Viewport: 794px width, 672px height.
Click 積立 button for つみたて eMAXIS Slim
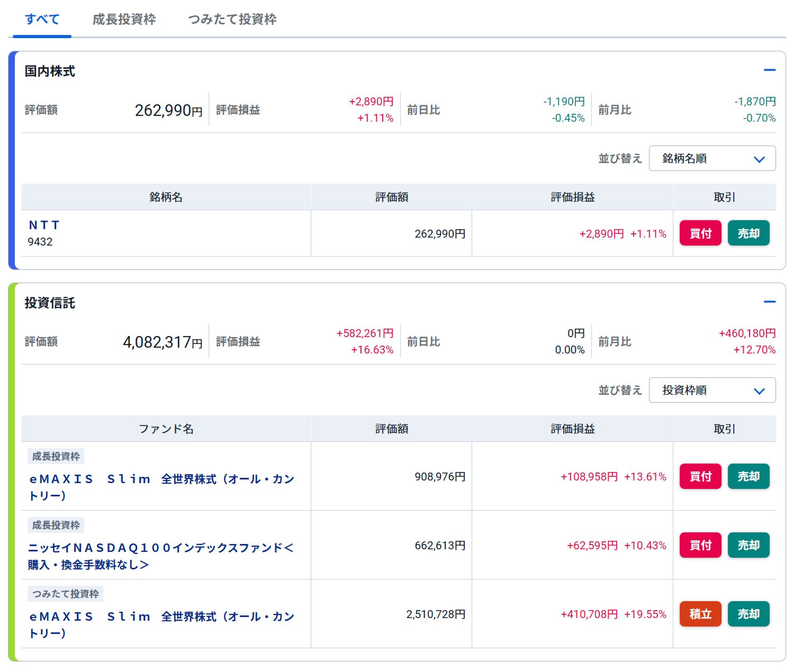click(700, 614)
